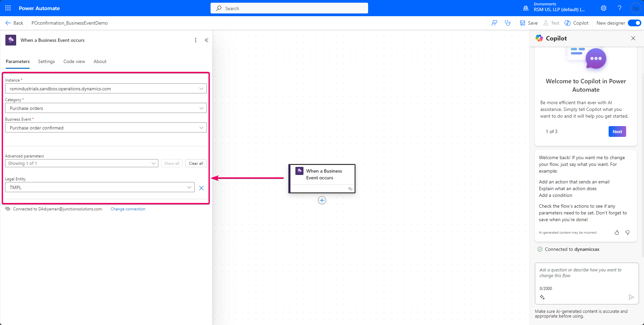Add a step with the plus circle
This screenshot has width=644, height=325.
coord(322,200)
